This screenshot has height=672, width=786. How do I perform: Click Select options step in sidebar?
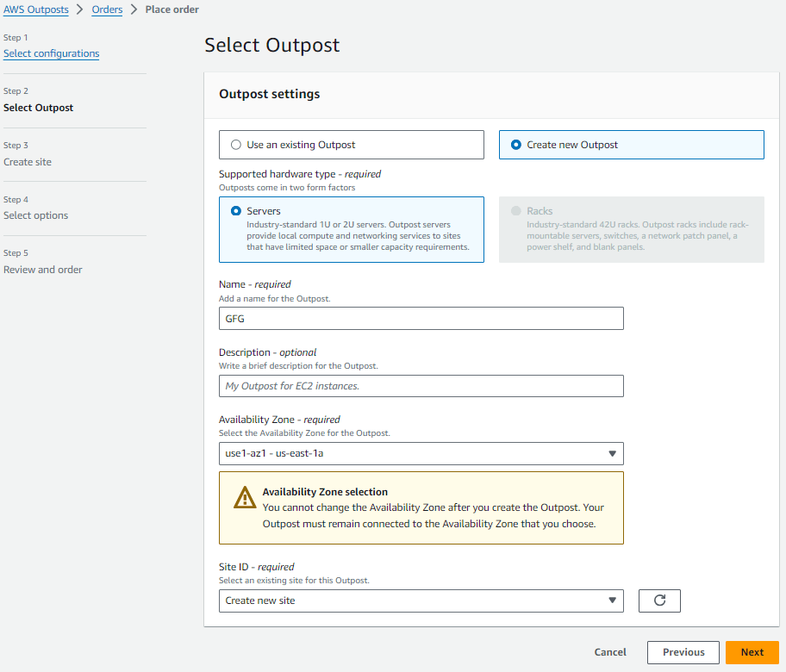point(36,215)
